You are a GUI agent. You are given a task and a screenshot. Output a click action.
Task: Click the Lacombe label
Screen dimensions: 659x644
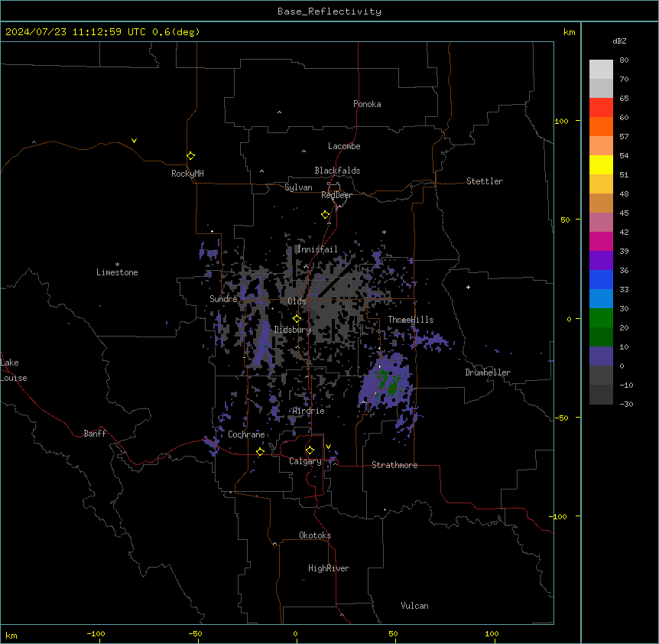[x=344, y=146]
